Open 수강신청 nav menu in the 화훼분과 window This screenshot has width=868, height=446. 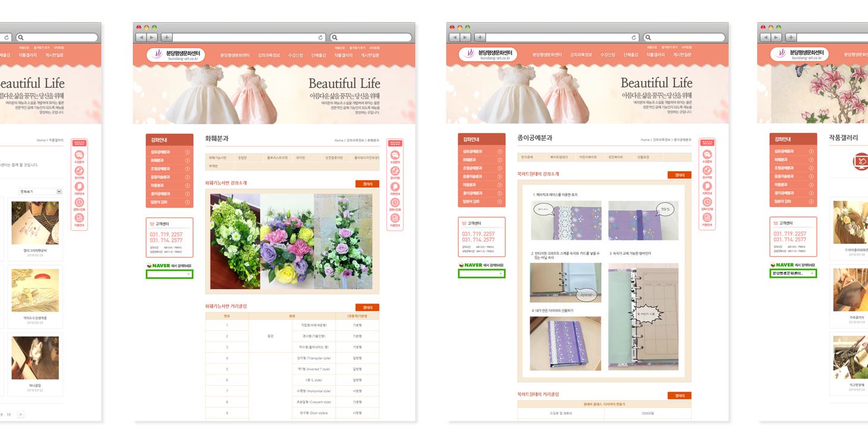point(295,55)
